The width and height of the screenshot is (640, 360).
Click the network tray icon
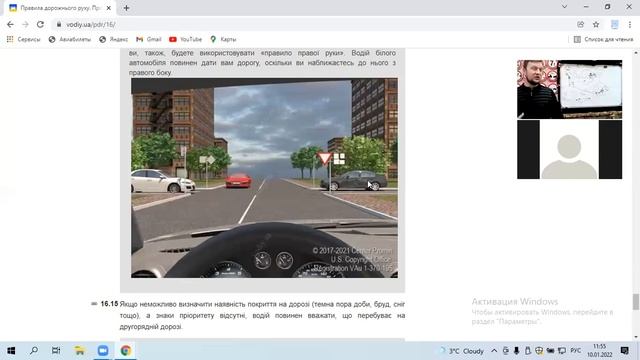[562, 351]
